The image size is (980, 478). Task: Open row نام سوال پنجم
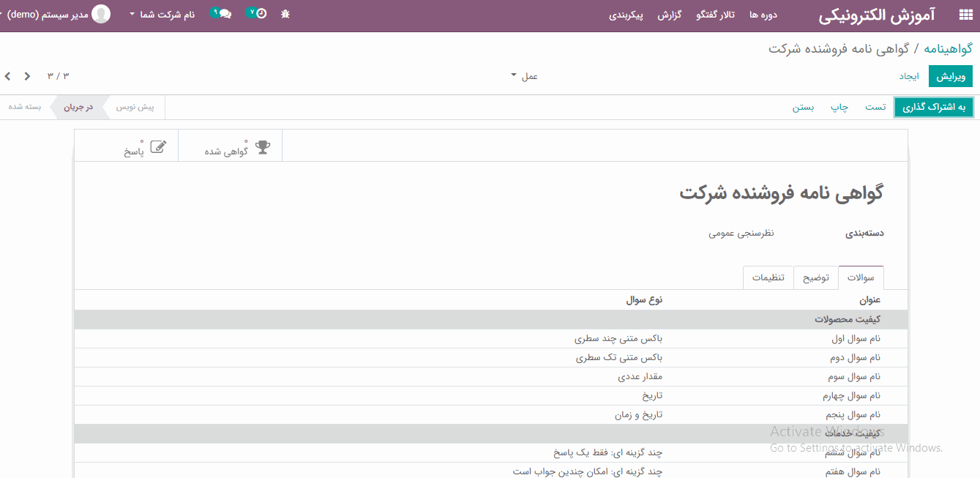(491, 415)
